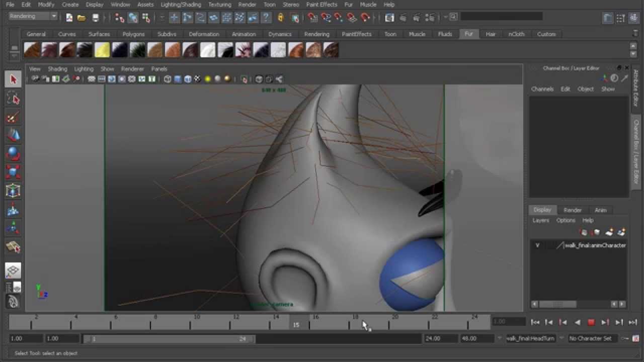Open the Channels menu in Channel Box
644x362 pixels.
542,89
